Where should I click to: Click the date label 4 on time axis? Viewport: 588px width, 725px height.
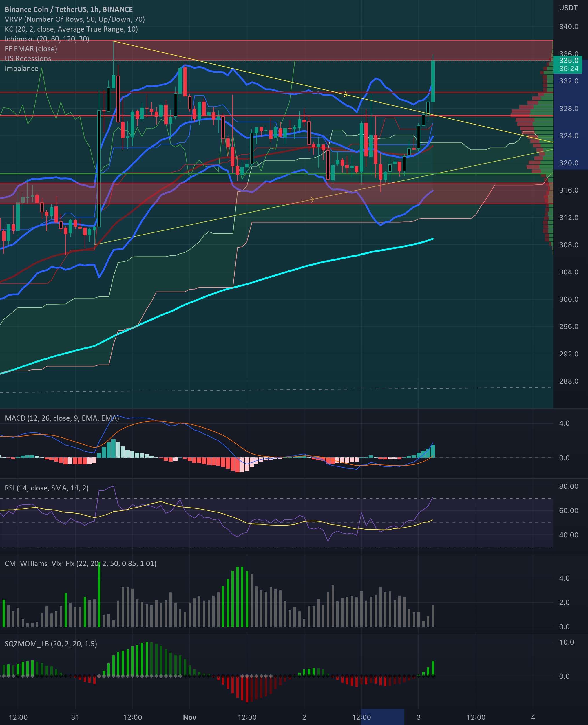click(x=533, y=717)
